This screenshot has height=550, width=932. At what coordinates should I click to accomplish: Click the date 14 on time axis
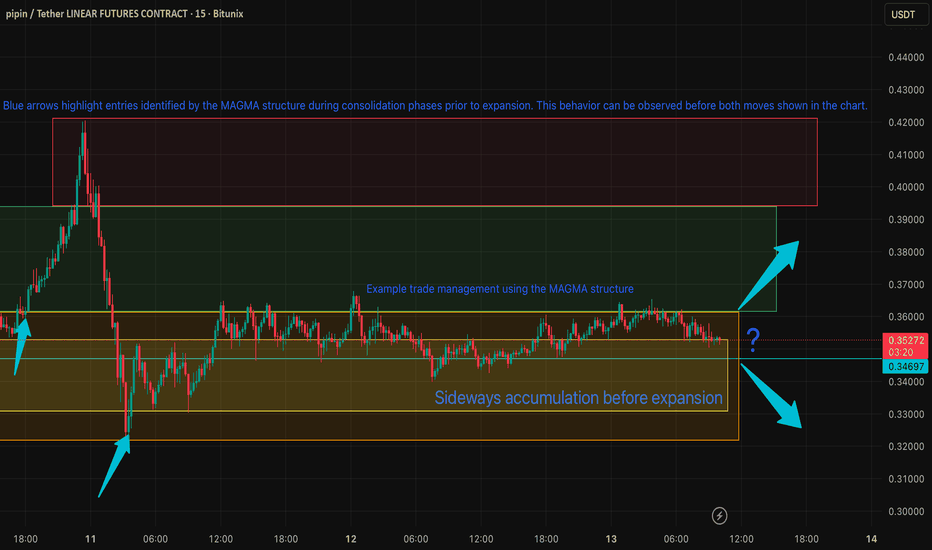871,539
